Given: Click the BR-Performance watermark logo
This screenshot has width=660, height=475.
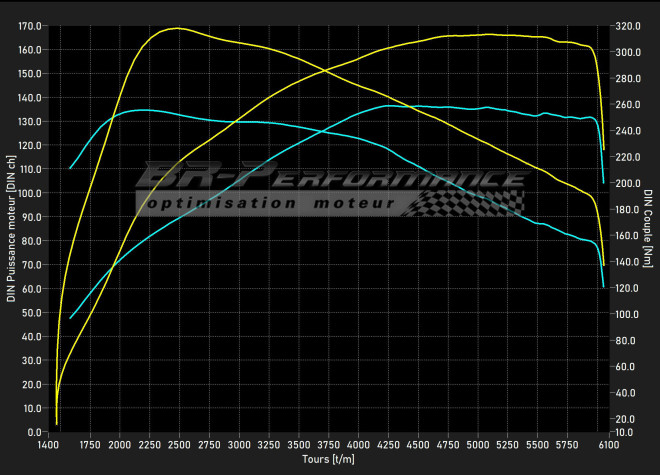Looking at the screenshot, I should pyautogui.click(x=330, y=180).
